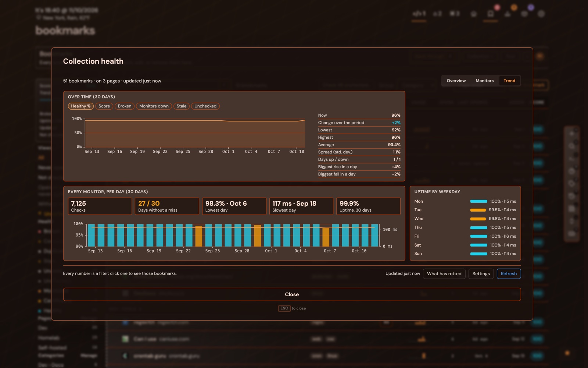588x368 pixels.
Task: Click the Average 93.4% value
Action: click(394, 145)
